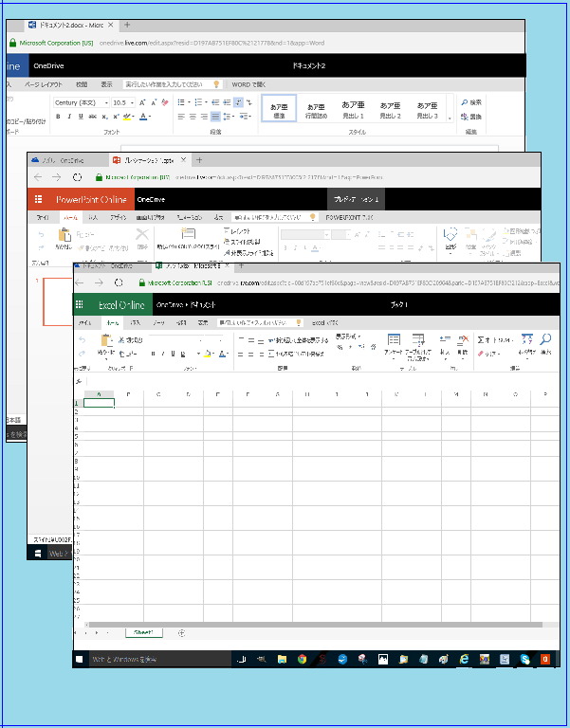
Task: Reload page in PowerPoint browser window
Action: (77, 177)
